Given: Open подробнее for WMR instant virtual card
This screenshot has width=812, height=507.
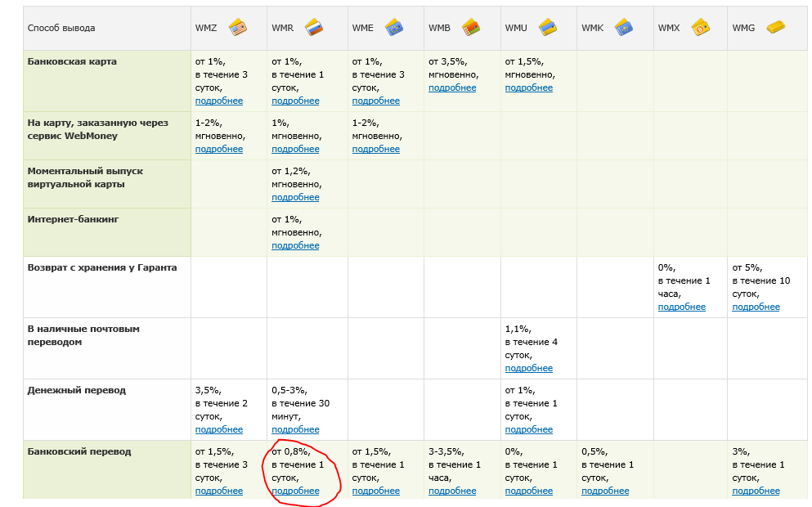Looking at the screenshot, I should point(295,197).
